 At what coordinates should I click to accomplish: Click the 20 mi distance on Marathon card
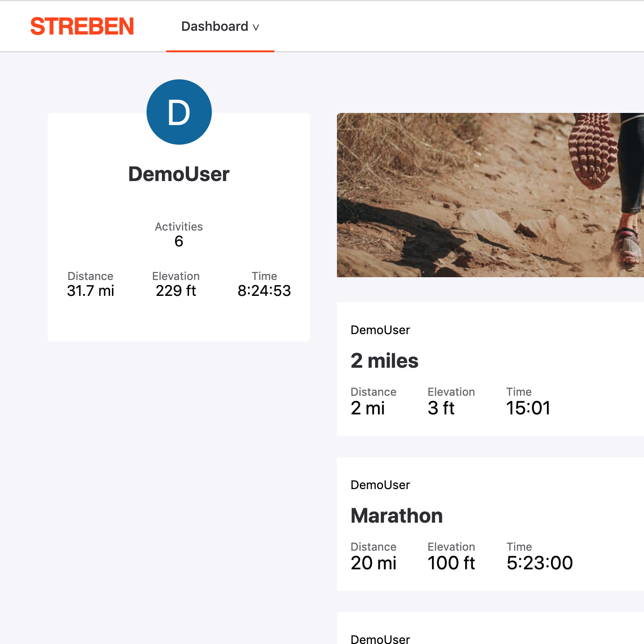(x=373, y=563)
